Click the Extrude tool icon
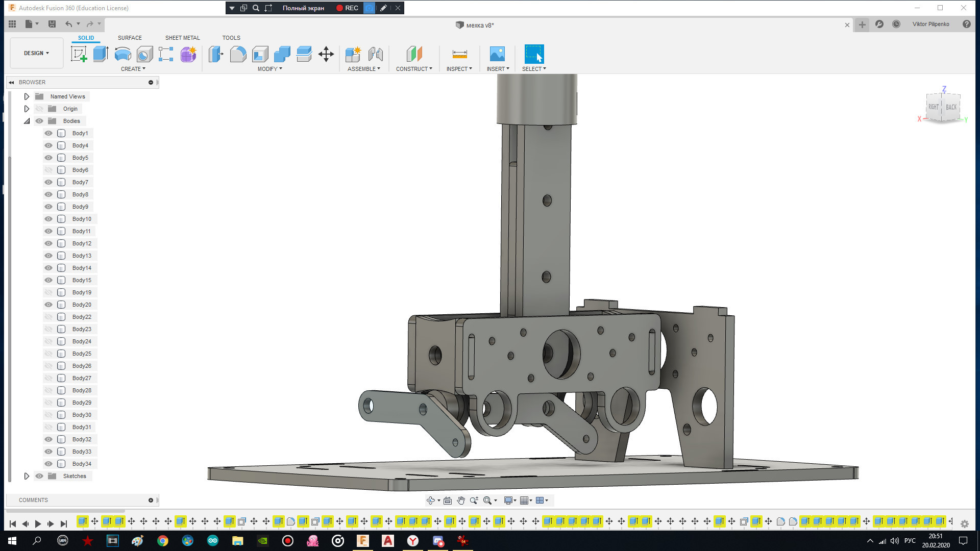 101,54
